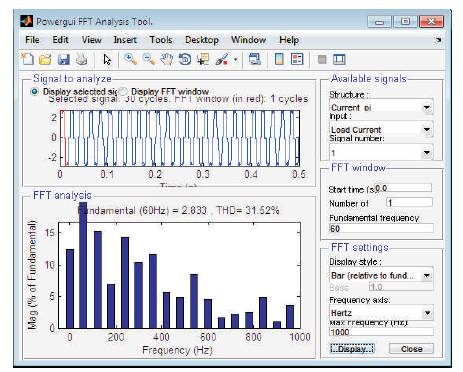
Task: Open file using the folder icon
Action: [45, 60]
